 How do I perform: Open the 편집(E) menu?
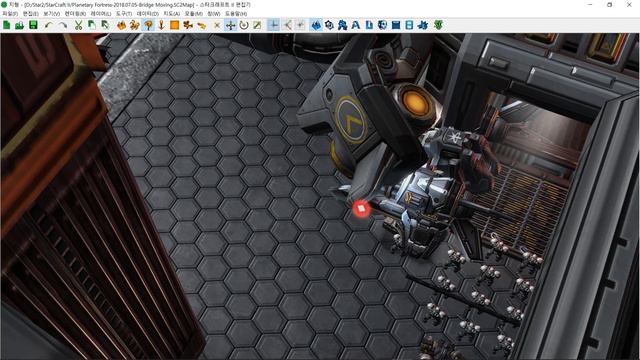31,13
